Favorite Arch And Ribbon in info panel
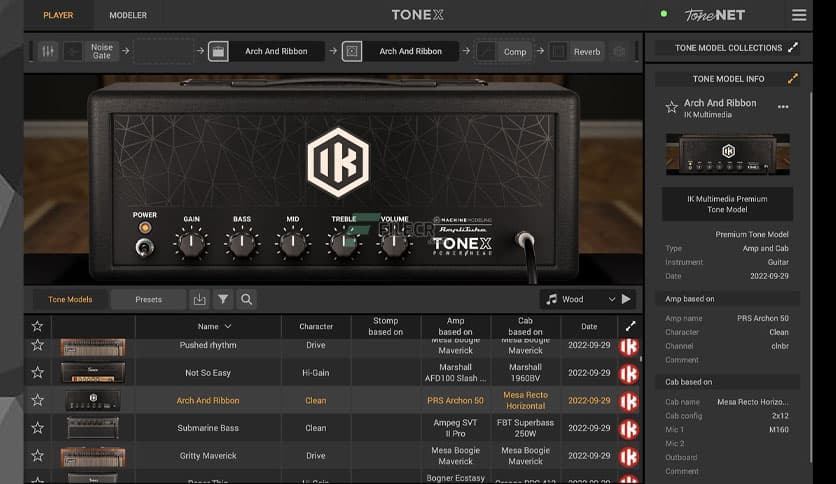Image resolution: width=836 pixels, height=484 pixels. (671, 108)
